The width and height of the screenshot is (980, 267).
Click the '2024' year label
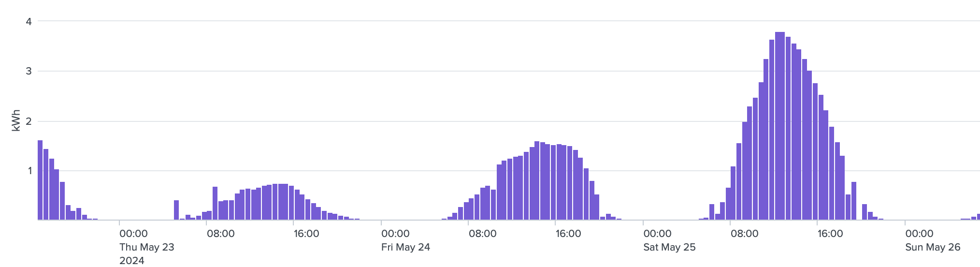[x=132, y=261]
